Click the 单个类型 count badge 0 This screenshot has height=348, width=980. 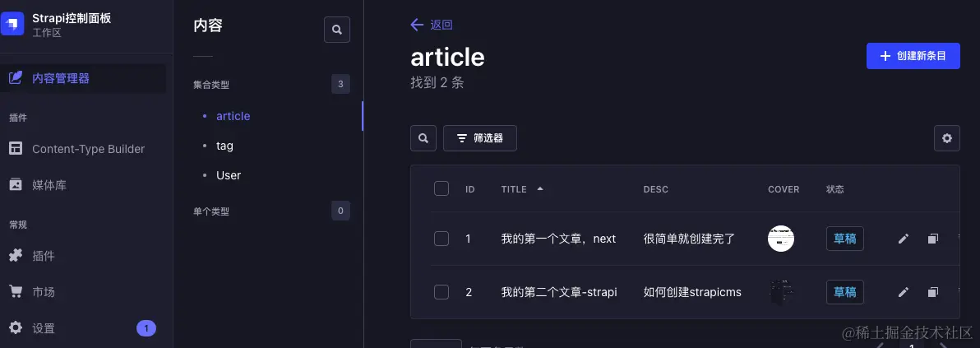[340, 211]
